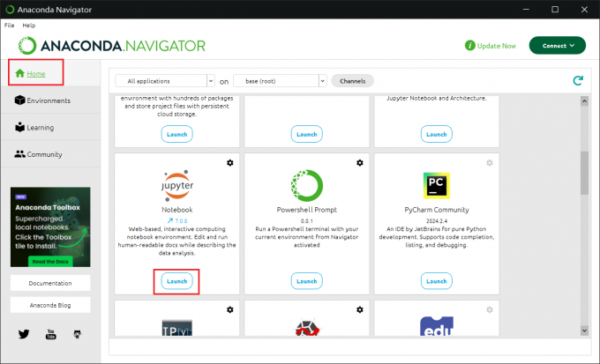This screenshot has height=364, width=600.
Task: Open the Help menu
Action: point(29,26)
